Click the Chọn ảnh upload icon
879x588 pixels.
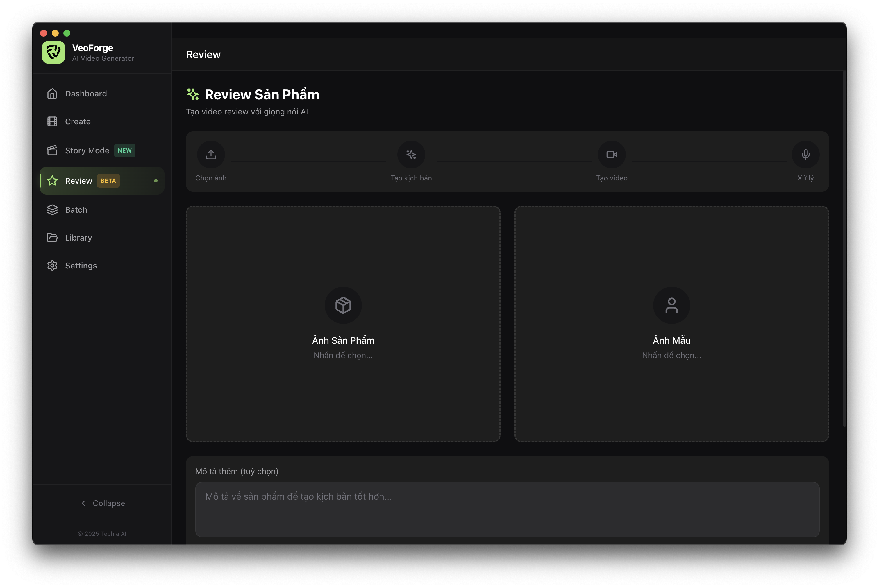pyautogui.click(x=211, y=154)
